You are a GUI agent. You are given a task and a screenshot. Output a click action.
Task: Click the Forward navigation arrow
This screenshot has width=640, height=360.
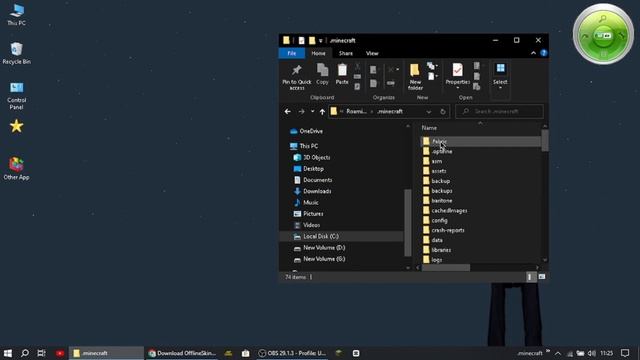pyautogui.click(x=301, y=111)
